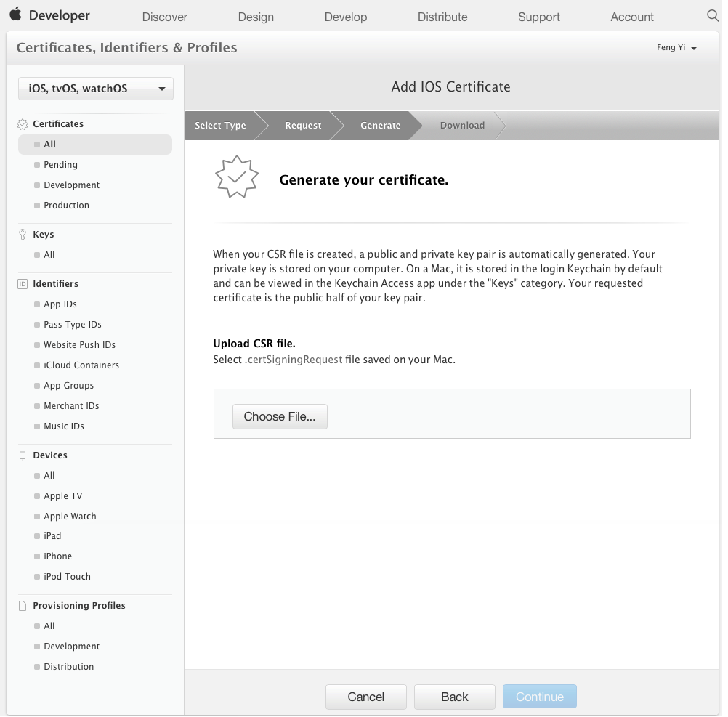Click the Back button

pos(455,697)
